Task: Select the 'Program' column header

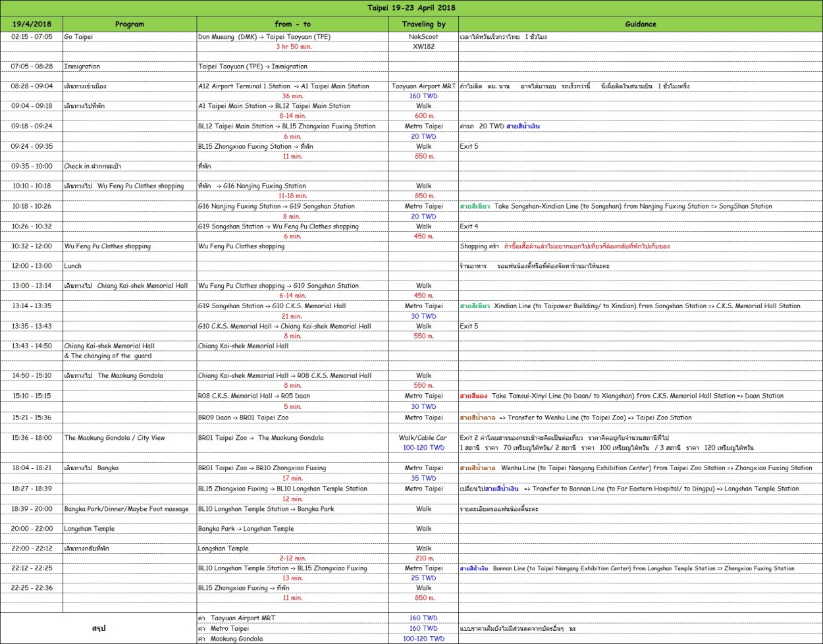Action: pyautogui.click(x=130, y=24)
